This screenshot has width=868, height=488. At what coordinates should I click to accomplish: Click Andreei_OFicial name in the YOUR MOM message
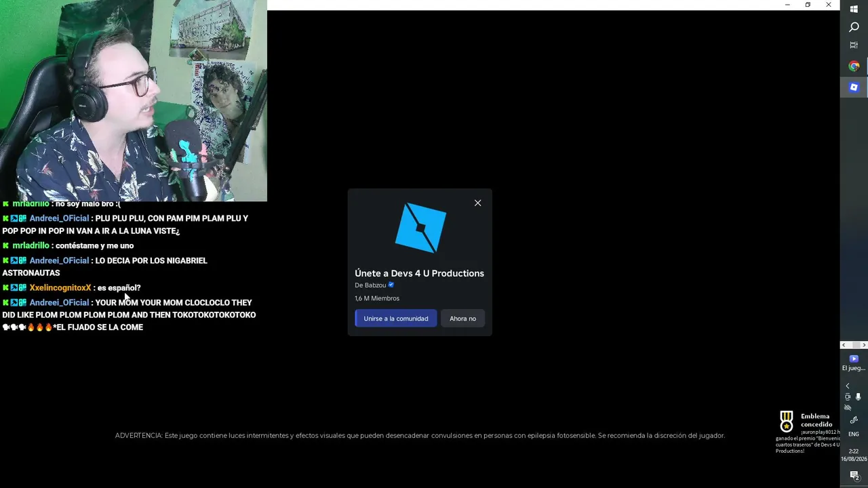59,303
